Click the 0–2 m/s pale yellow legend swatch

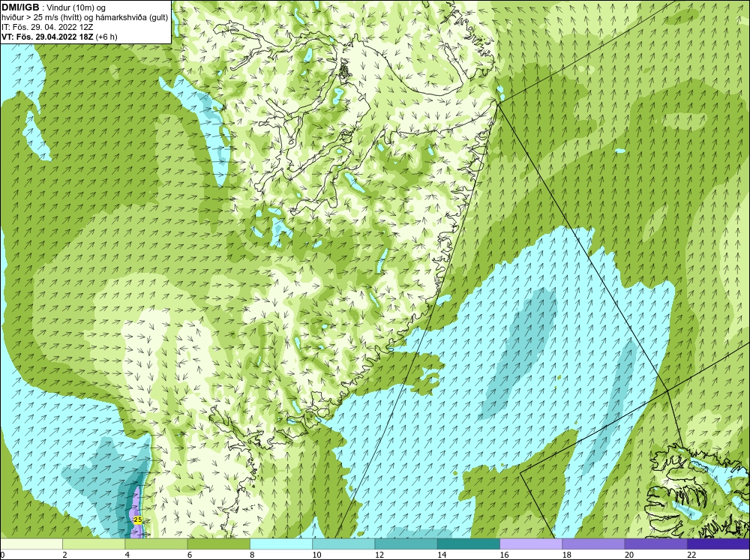tap(31, 544)
